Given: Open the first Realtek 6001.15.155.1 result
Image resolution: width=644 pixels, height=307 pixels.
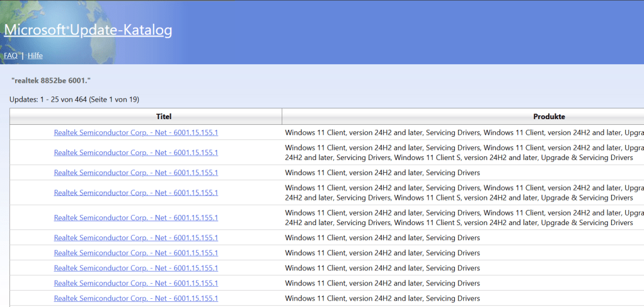Looking at the screenshot, I should (x=136, y=132).
